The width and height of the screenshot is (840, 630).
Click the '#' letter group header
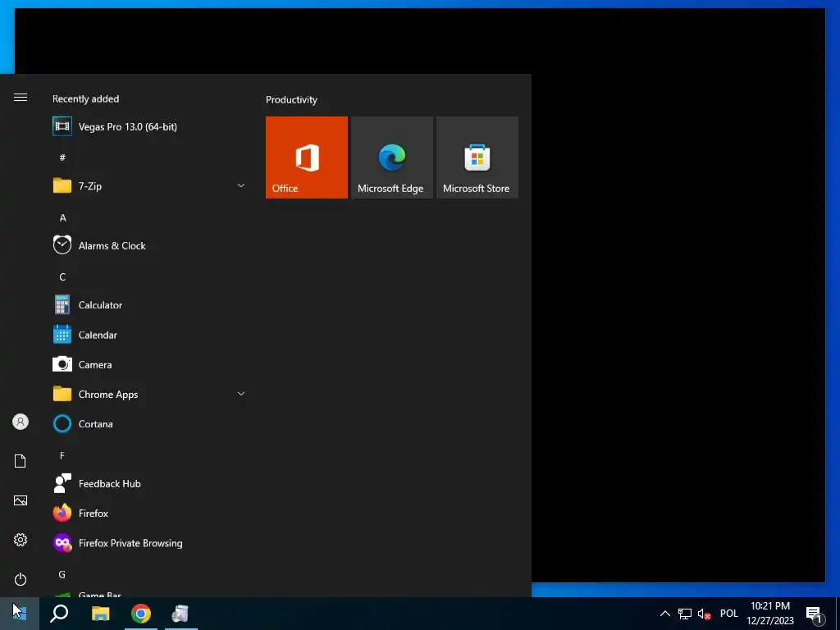[x=62, y=157]
